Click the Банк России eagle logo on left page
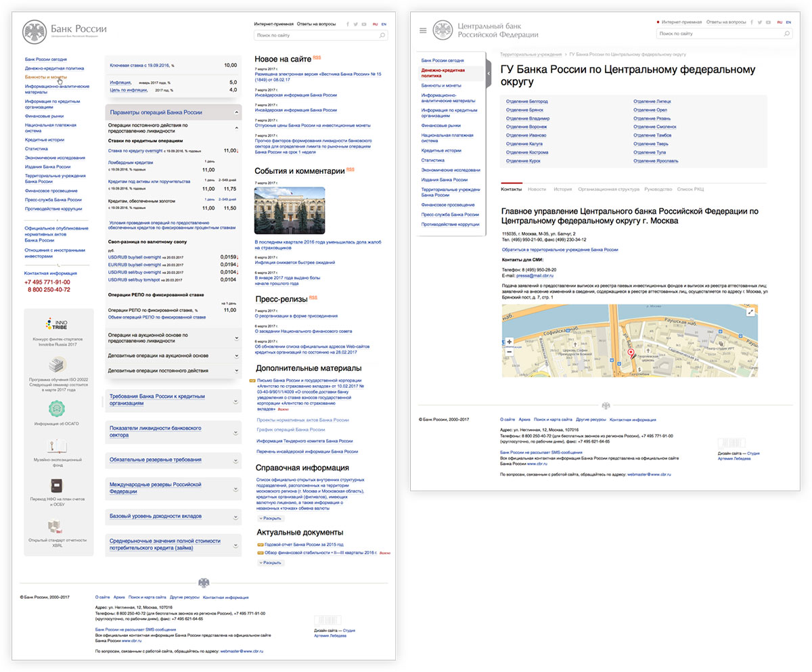812x672 pixels. [35, 32]
